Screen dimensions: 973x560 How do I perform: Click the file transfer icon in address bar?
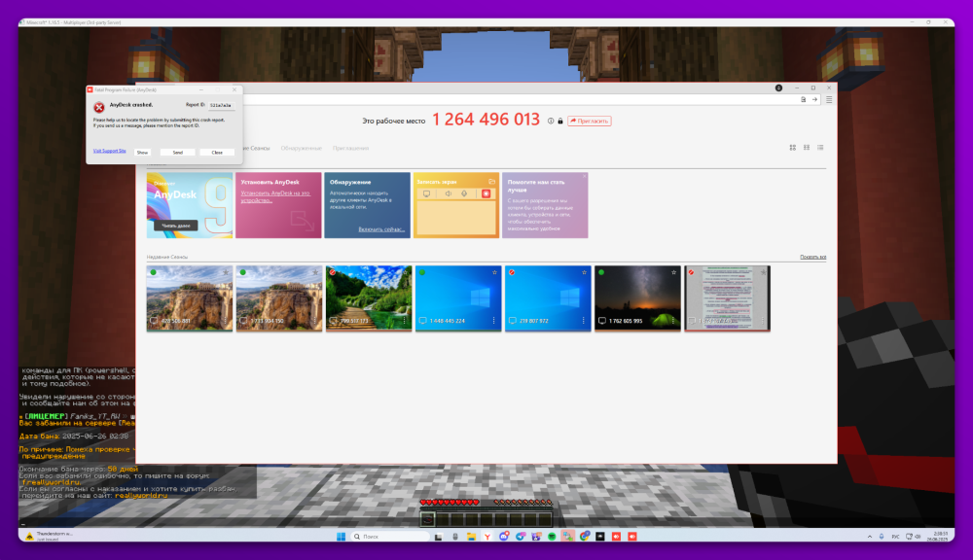(x=803, y=99)
